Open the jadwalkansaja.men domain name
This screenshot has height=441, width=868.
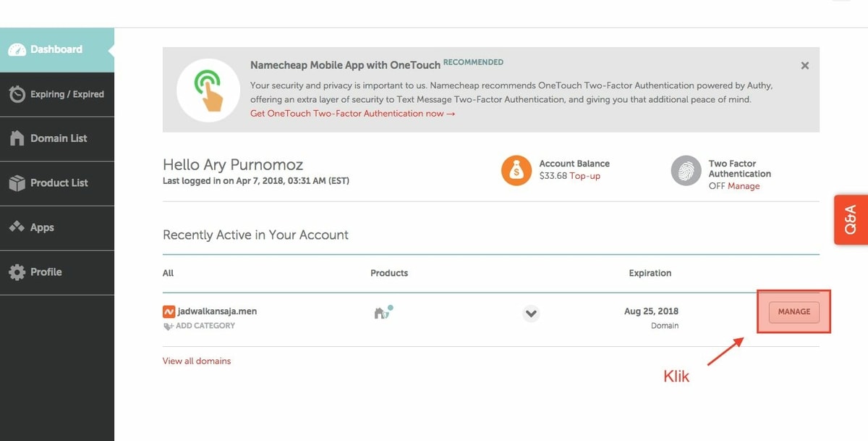[x=218, y=311]
